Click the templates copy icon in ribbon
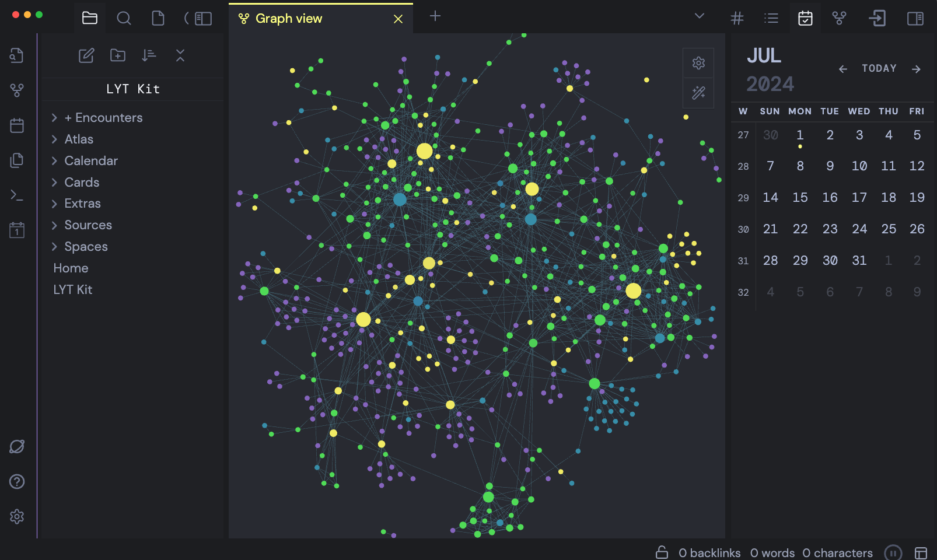Screen dimensions: 937x560 coord(17,160)
